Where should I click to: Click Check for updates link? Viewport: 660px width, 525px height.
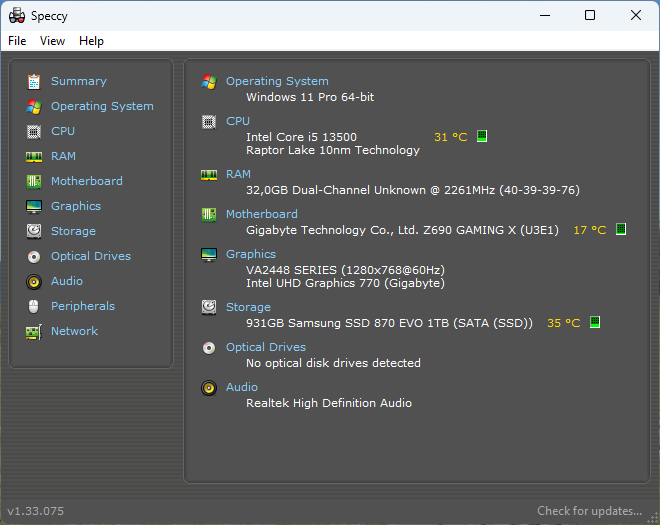(x=590, y=511)
